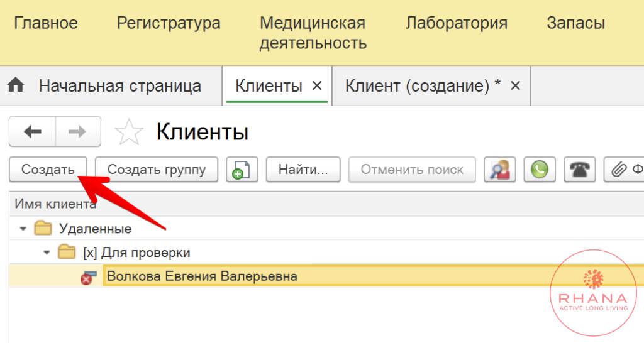Go back with the left arrow
Viewport: 644px width, 343px height.
click(33, 132)
